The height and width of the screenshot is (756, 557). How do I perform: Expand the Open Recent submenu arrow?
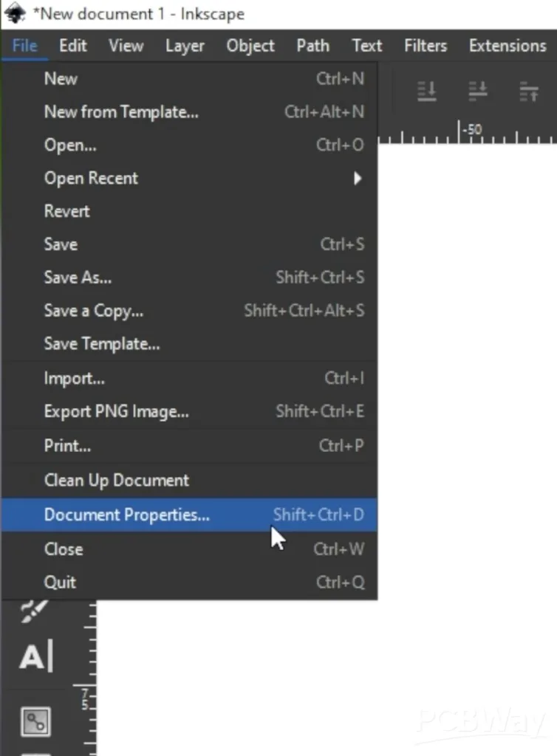[358, 178]
